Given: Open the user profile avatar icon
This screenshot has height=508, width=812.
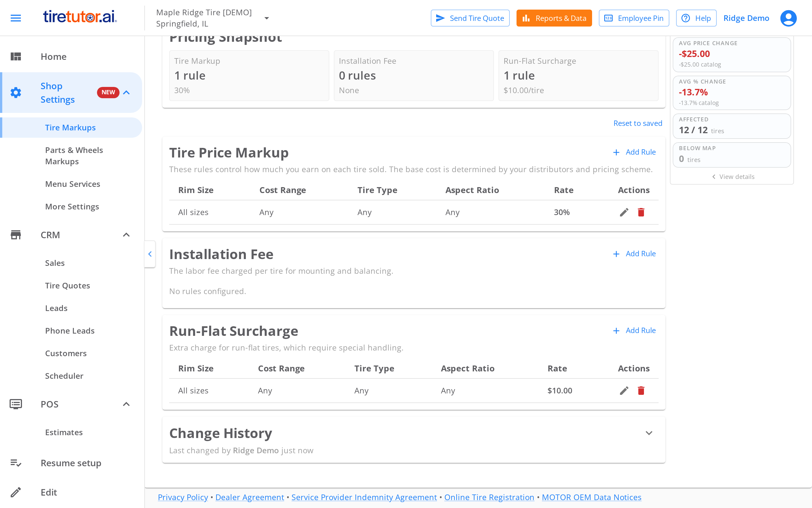Looking at the screenshot, I should tap(788, 18).
